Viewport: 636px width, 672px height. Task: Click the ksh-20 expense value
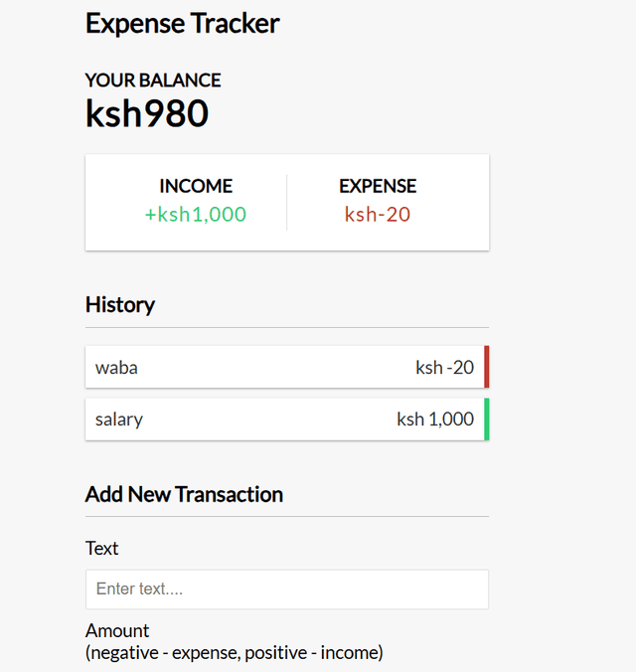(x=378, y=214)
